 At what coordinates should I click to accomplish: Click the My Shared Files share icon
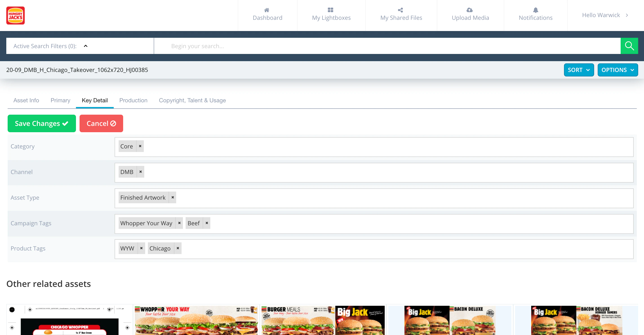(400, 10)
